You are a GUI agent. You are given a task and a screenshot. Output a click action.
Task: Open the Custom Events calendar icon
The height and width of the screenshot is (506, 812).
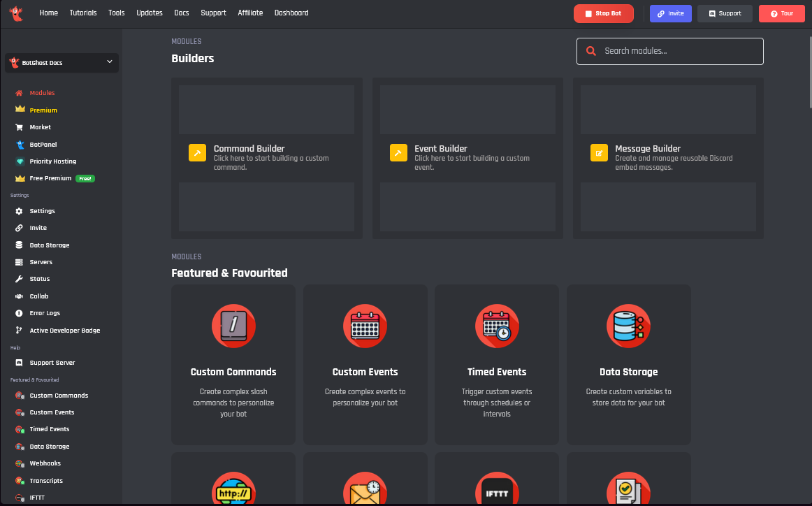pos(365,326)
